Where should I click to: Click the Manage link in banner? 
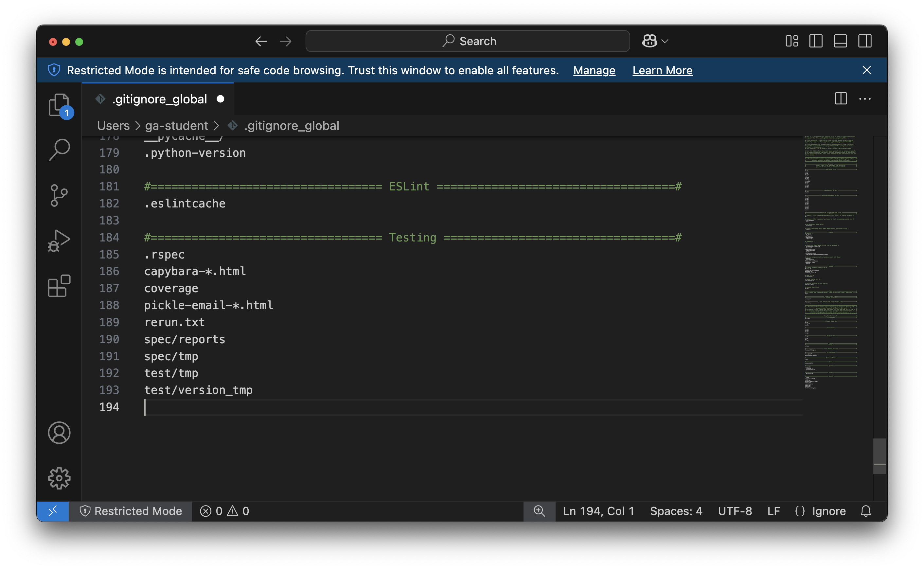(594, 70)
